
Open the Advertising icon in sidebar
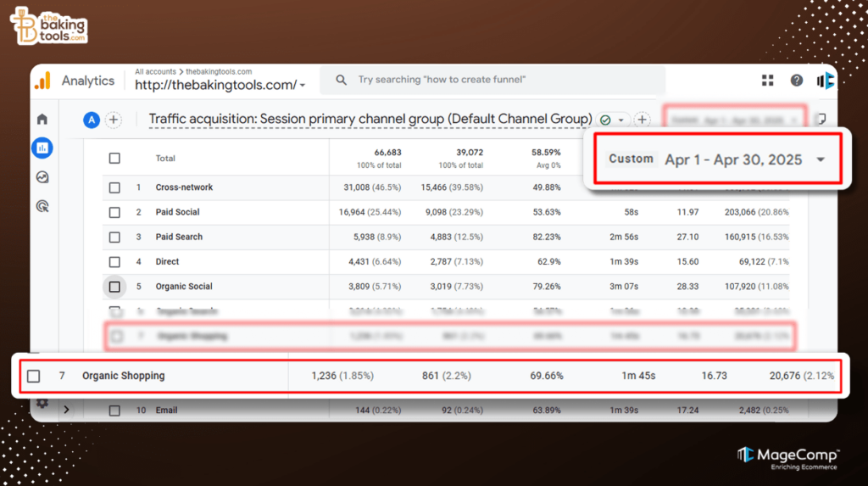pos(42,206)
